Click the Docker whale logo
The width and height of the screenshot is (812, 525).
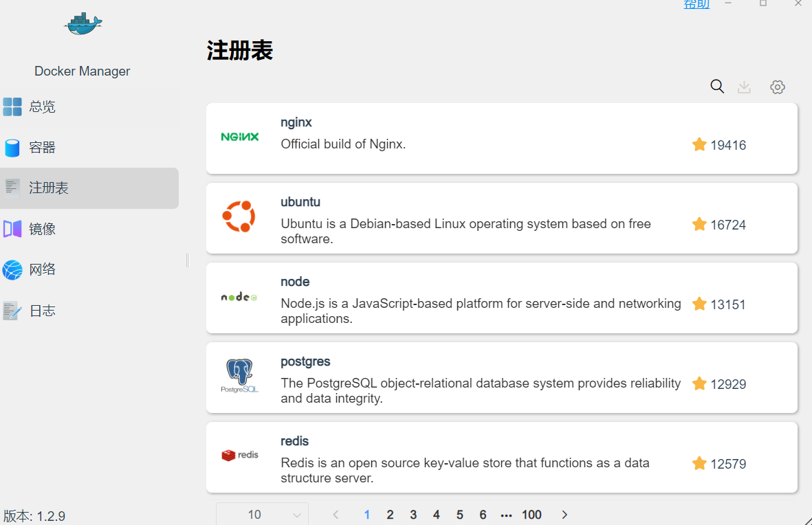click(83, 24)
